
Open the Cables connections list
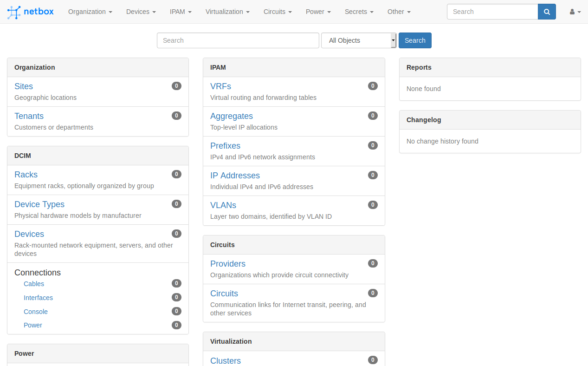pyautogui.click(x=33, y=284)
